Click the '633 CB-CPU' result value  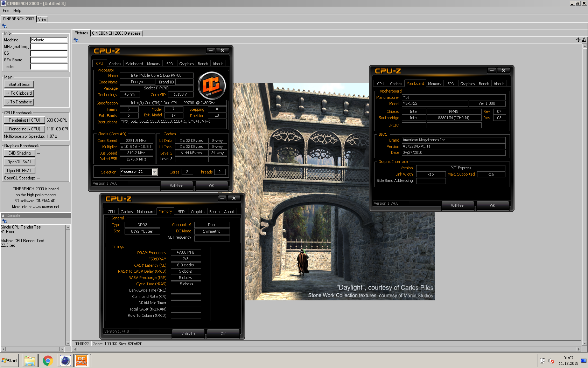(x=57, y=120)
